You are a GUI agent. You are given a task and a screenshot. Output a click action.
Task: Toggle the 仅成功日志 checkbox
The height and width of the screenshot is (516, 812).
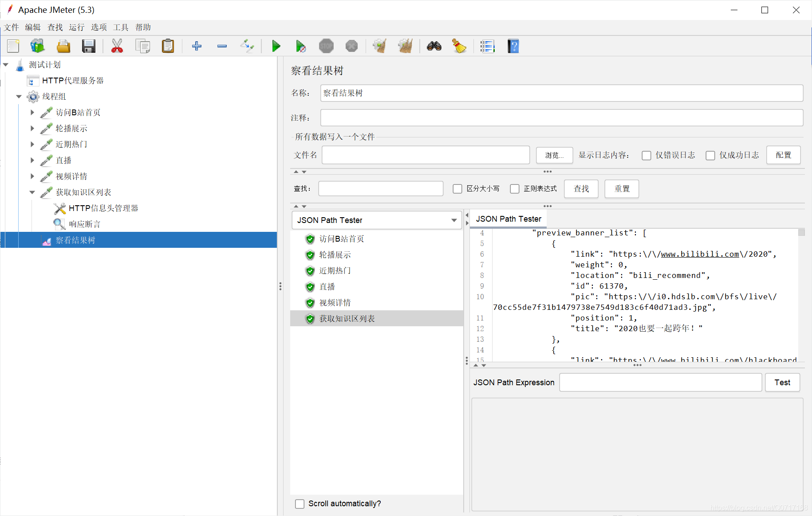click(x=710, y=156)
